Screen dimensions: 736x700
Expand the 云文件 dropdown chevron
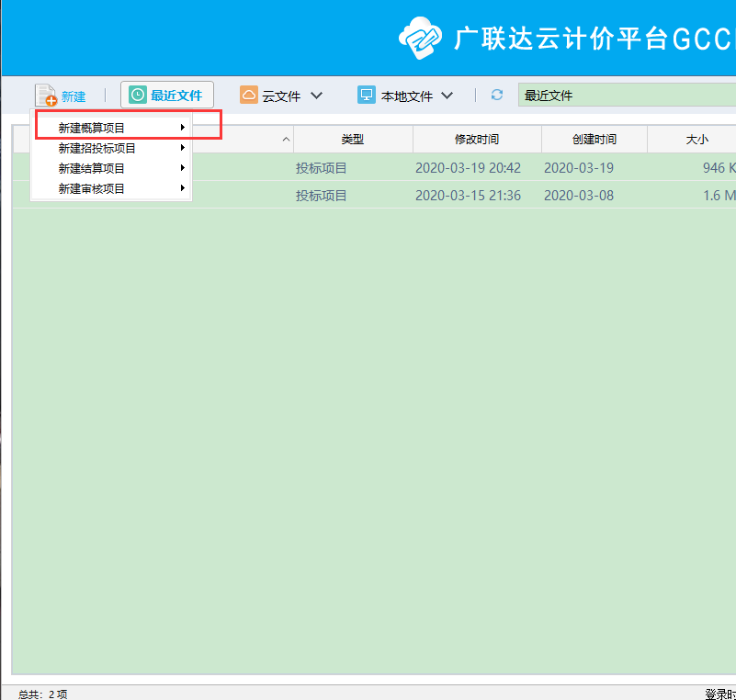point(317,96)
